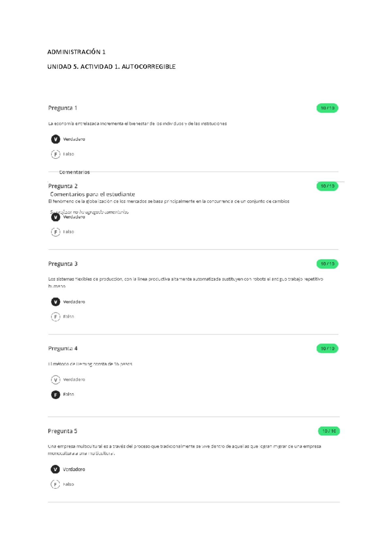Click the 10/10 score badge of Pregunta 5
The width and height of the screenshot is (392, 554).
point(329,431)
